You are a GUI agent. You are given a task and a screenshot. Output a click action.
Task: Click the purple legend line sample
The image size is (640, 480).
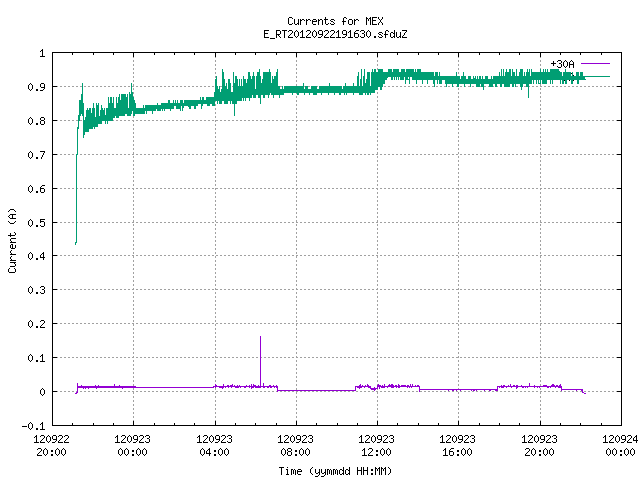click(595, 64)
